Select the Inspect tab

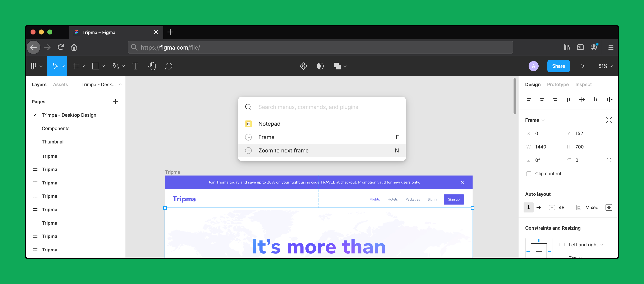tap(583, 84)
